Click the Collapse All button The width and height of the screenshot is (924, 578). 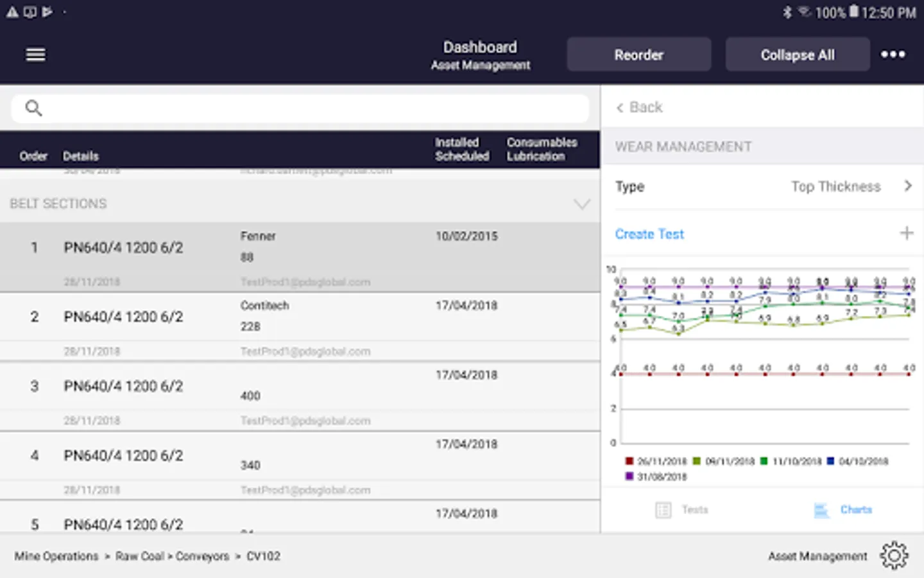pos(798,55)
